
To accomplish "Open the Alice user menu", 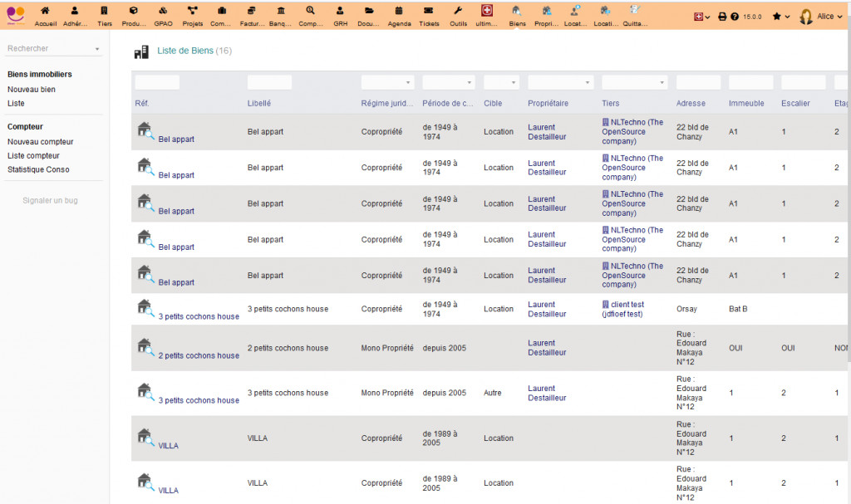I will (818, 17).
